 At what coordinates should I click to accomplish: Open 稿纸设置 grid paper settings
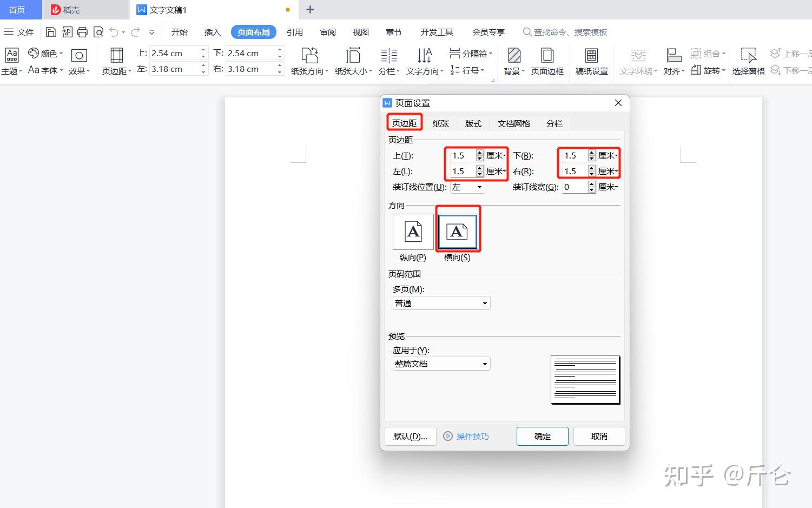pyautogui.click(x=591, y=61)
